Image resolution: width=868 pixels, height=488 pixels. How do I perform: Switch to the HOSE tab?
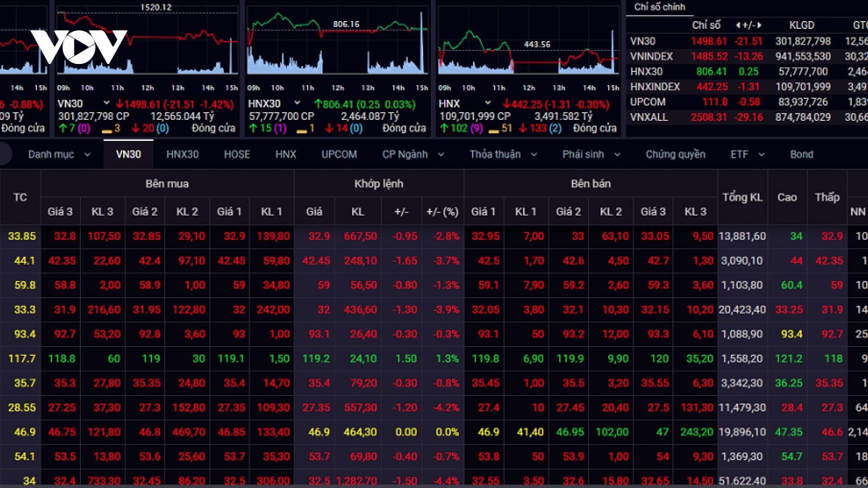pos(237,155)
